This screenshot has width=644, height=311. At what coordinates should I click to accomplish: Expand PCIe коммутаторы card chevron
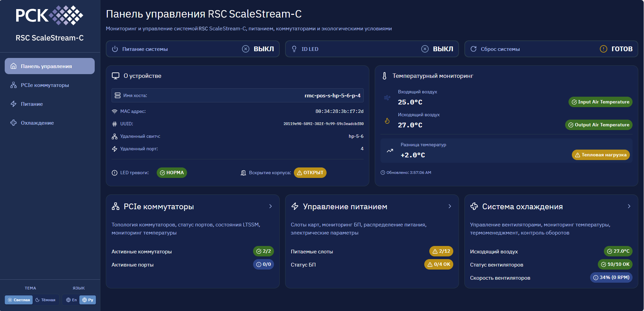click(270, 206)
